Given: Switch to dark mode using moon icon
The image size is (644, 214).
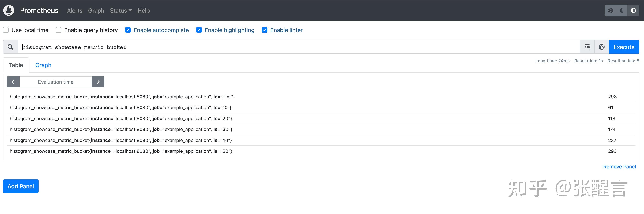Looking at the screenshot, I should [x=622, y=10].
